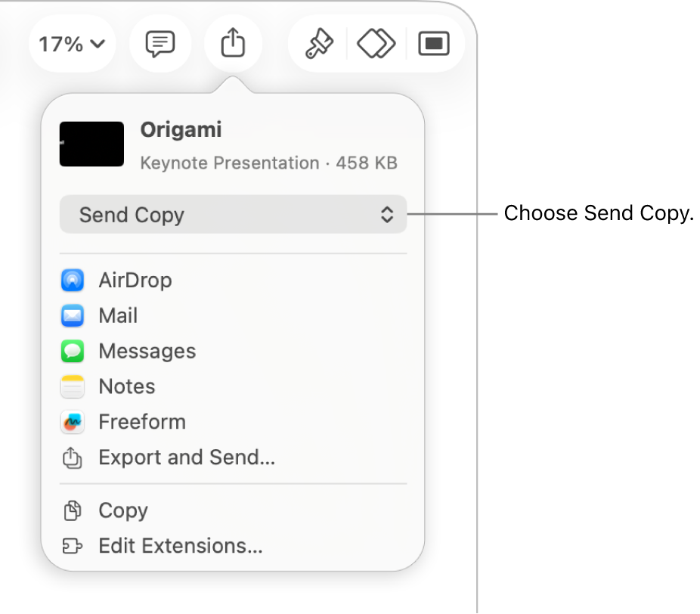Click the Origami presentation thumbnail
Viewport: 700px width, 614px height.
click(91, 144)
